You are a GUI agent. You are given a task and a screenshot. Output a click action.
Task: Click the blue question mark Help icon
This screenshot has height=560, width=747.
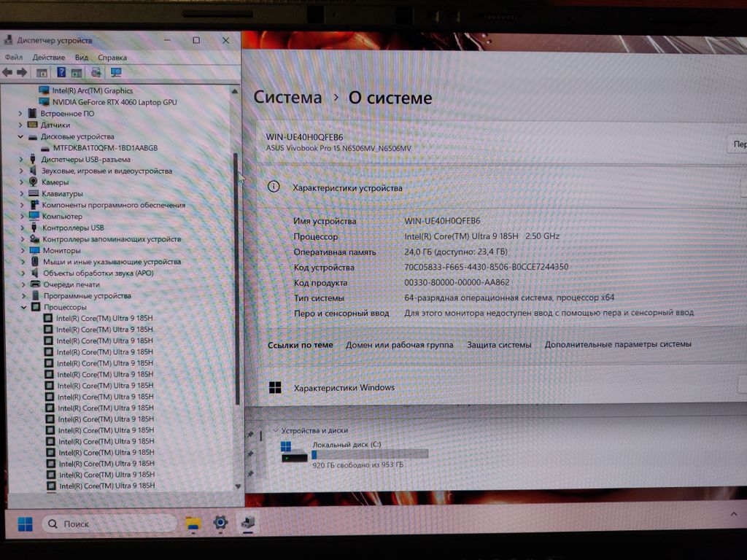[61, 72]
